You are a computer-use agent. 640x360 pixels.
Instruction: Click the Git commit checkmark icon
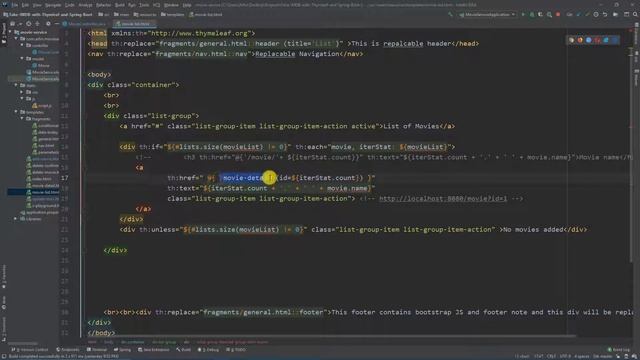[x=587, y=15]
